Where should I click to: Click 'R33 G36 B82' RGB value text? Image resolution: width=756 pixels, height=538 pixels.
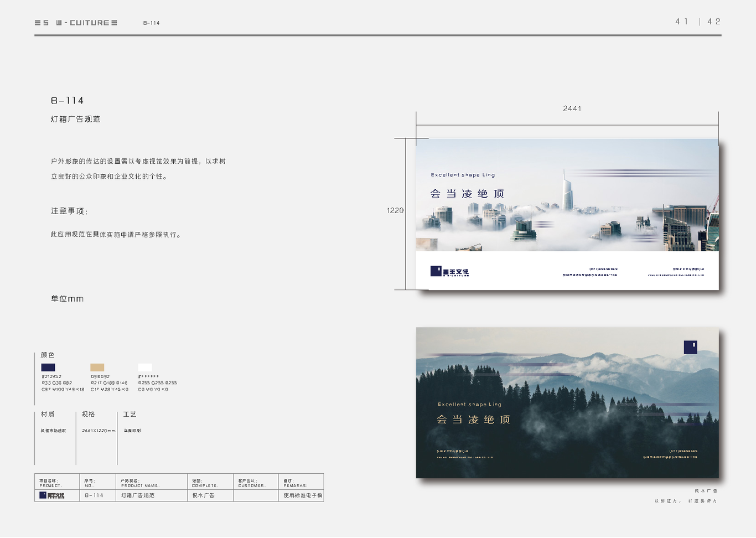tap(57, 383)
